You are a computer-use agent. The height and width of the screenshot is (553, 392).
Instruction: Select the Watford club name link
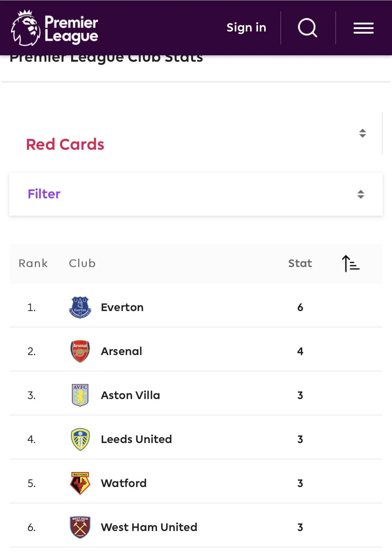click(124, 483)
